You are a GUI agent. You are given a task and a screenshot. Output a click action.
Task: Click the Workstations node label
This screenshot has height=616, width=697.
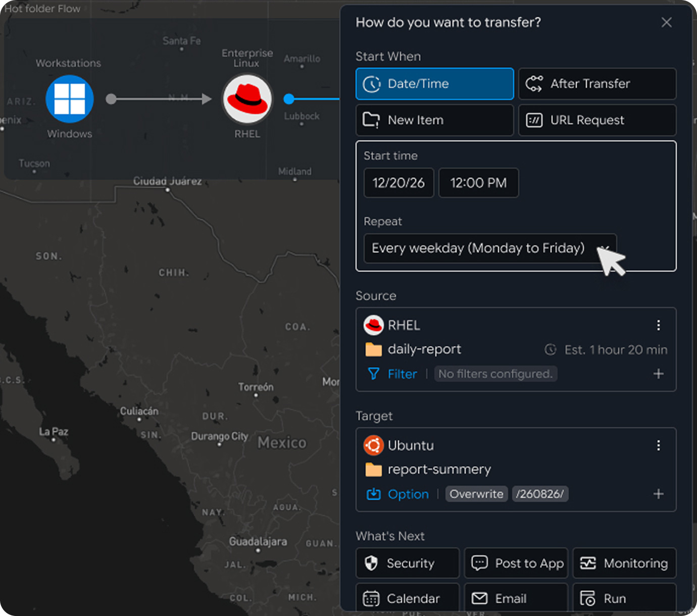click(x=68, y=63)
